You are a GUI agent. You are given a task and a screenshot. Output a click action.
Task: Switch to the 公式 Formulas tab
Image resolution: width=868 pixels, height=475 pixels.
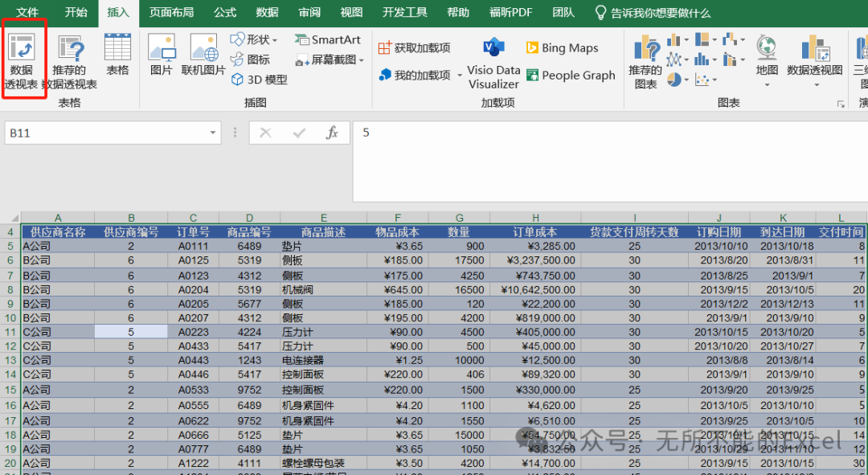click(x=225, y=12)
